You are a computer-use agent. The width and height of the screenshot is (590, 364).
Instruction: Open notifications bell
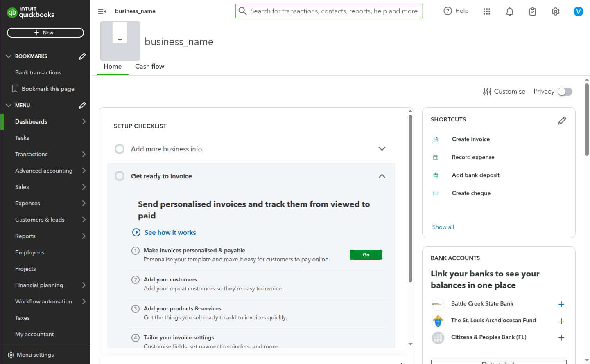point(509,11)
